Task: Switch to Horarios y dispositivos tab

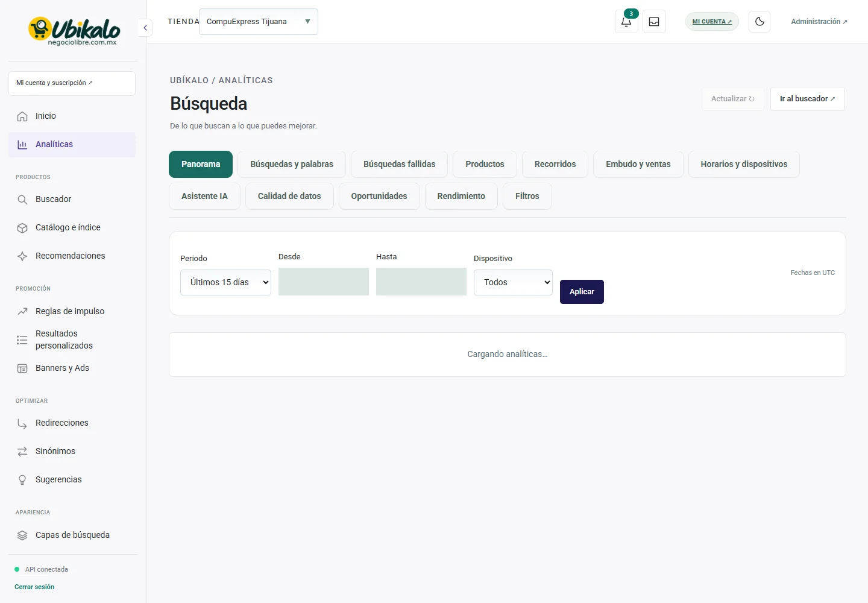Action: [744, 164]
